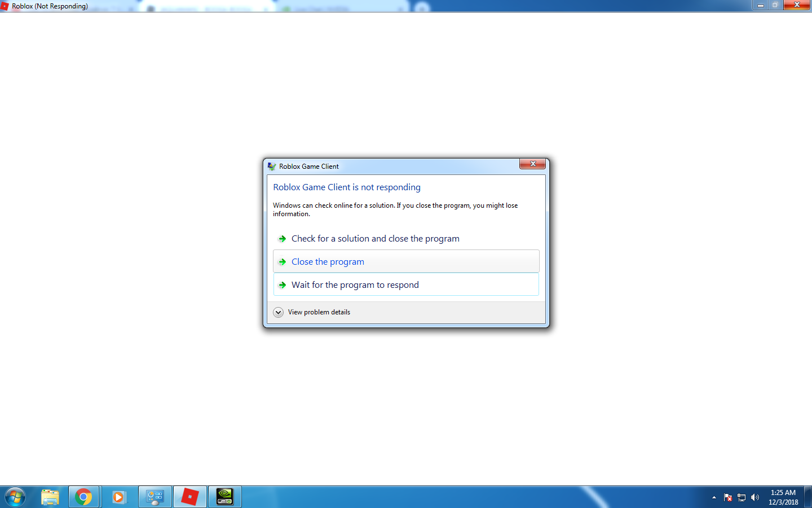Screen dimensions: 812x508
Task: Close the Roblox Game Client dialog
Action: coord(532,164)
